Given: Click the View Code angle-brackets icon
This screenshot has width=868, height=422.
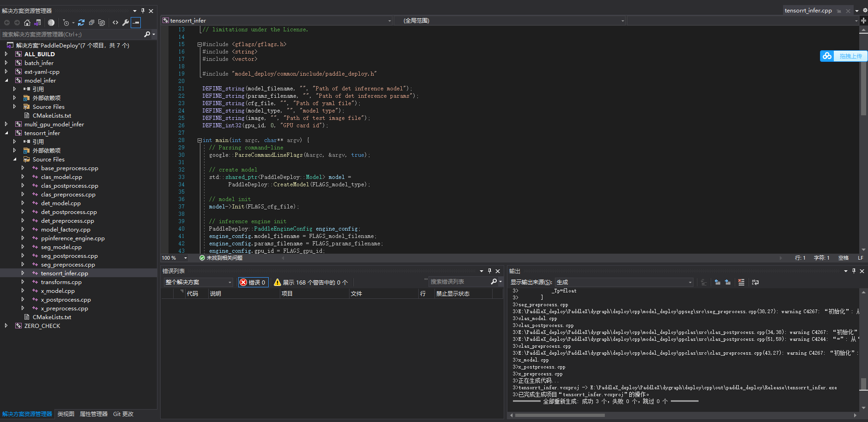Looking at the screenshot, I should point(115,23).
